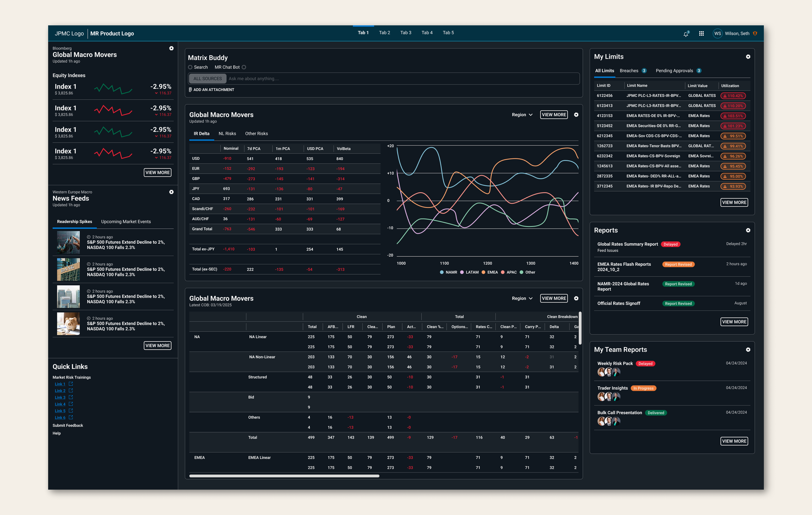Open News Feeds settings gear
This screenshot has width=812, height=515.
click(171, 192)
